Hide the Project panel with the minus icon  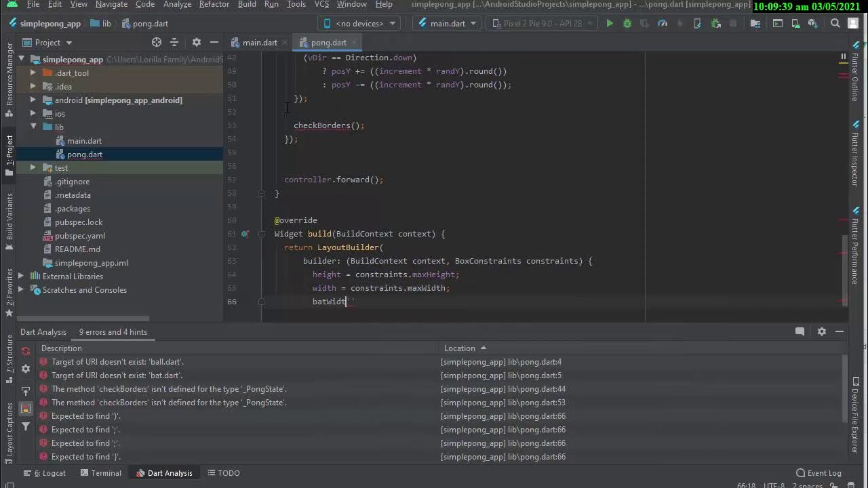coord(214,42)
